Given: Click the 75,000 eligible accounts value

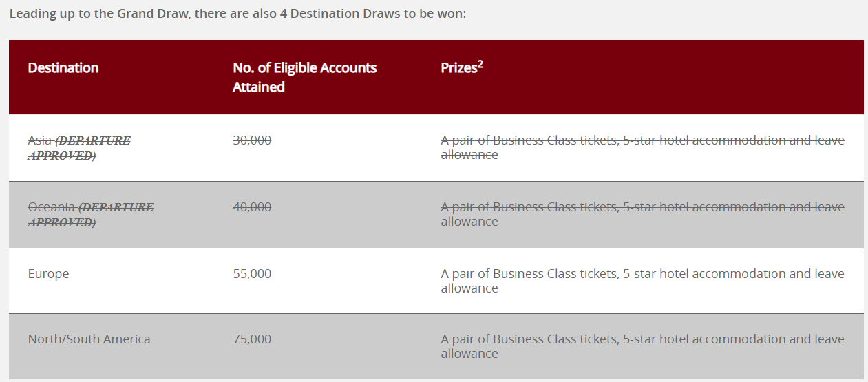Looking at the screenshot, I should (x=252, y=339).
